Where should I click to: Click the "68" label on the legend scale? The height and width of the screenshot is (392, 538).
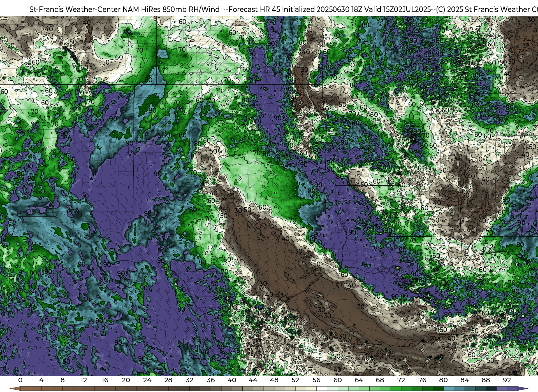pyautogui.click(x=380, y=380)
